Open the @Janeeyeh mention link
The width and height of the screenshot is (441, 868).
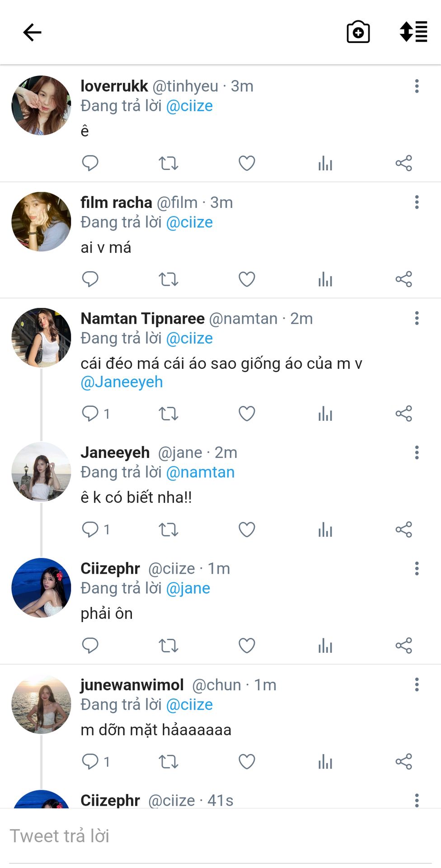click(122, 382)
